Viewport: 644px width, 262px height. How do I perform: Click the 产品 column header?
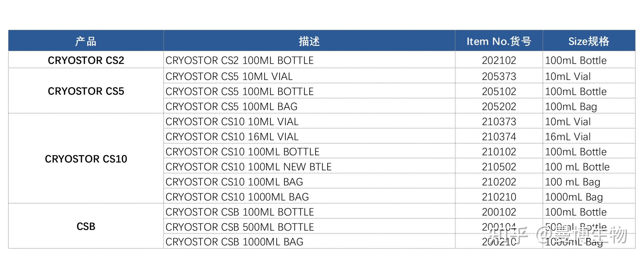pos(86,41)
